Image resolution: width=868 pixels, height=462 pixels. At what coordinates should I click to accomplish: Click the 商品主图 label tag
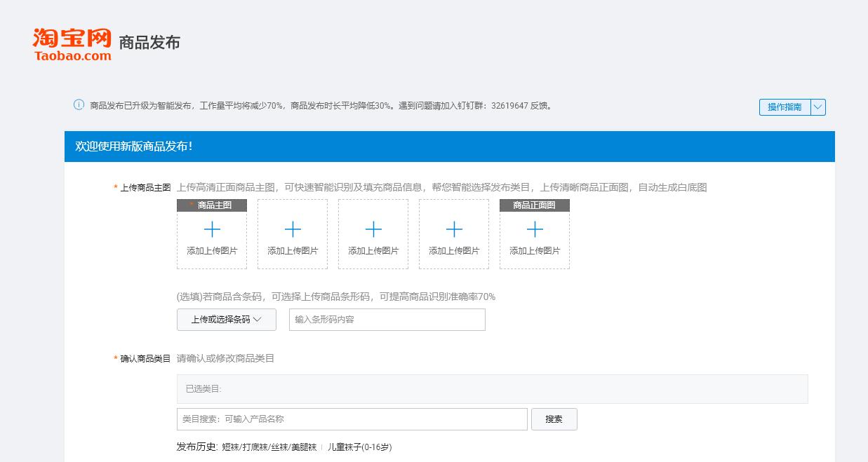point(211,205)
